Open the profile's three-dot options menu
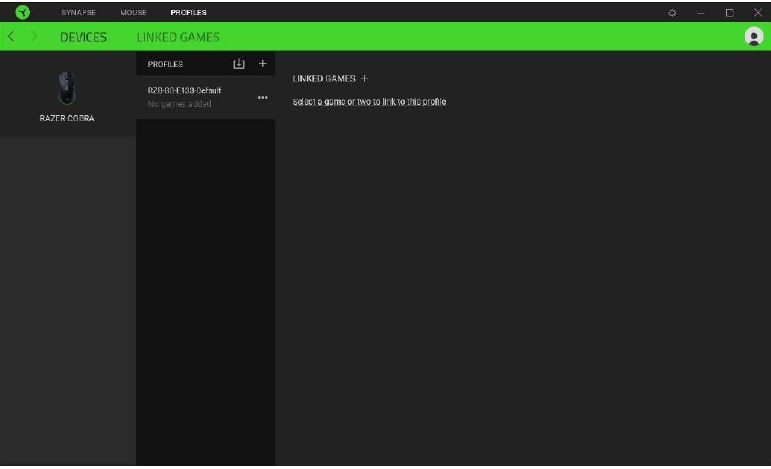Screen dimensions: 771x469 pos(262,97)
